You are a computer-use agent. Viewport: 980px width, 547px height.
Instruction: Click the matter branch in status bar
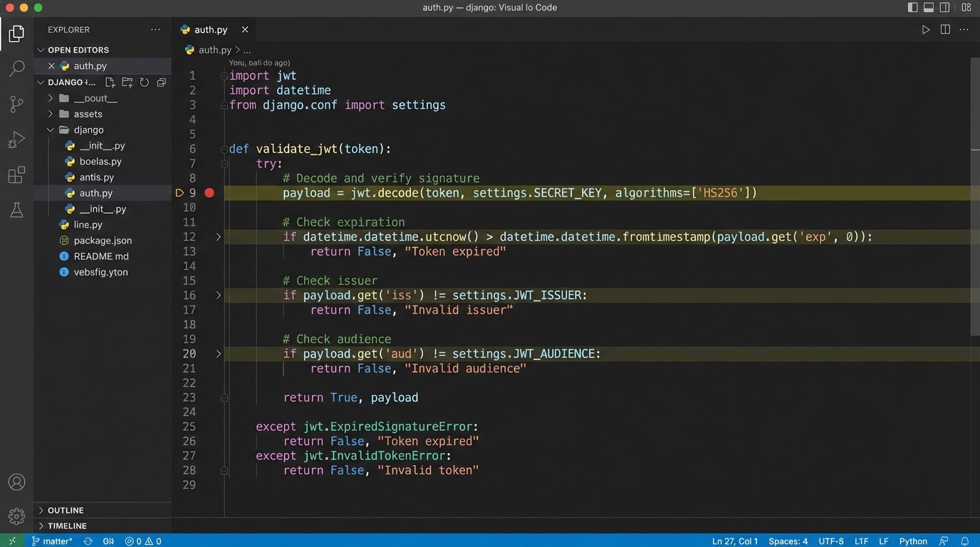coord(51,541)
